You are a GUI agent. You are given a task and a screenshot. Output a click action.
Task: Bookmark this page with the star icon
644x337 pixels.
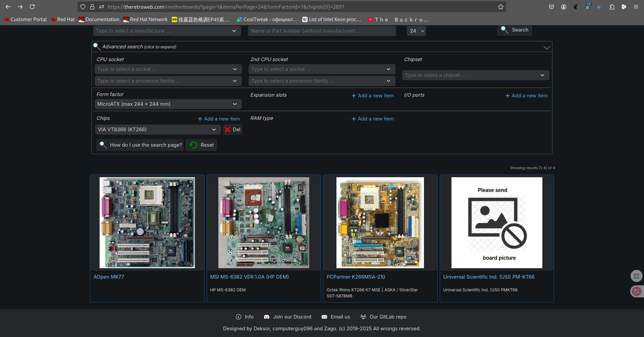(500, 7)
